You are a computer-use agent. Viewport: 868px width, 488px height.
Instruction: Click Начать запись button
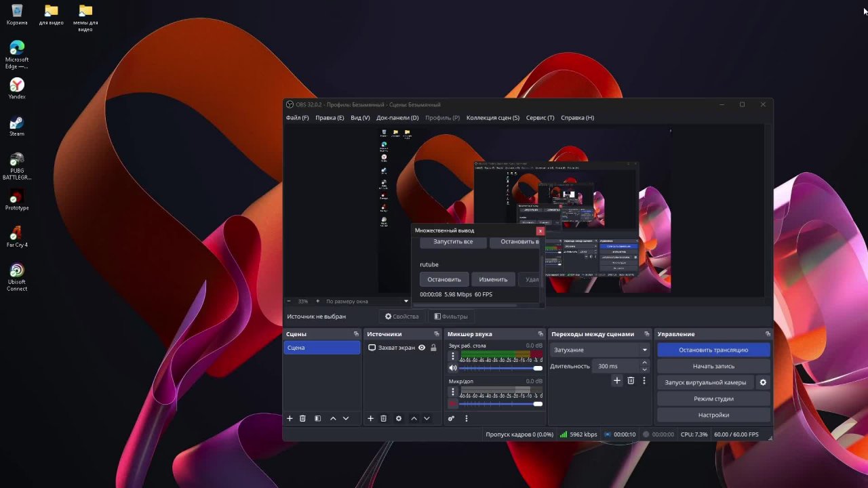713,366
